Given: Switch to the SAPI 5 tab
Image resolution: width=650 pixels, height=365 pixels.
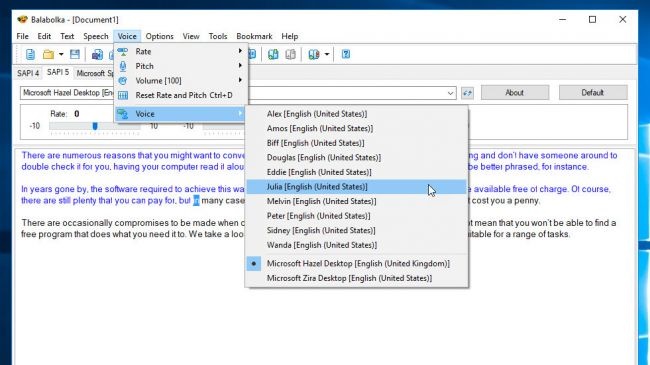Looking at the screenshot, I should pos(58,72).
